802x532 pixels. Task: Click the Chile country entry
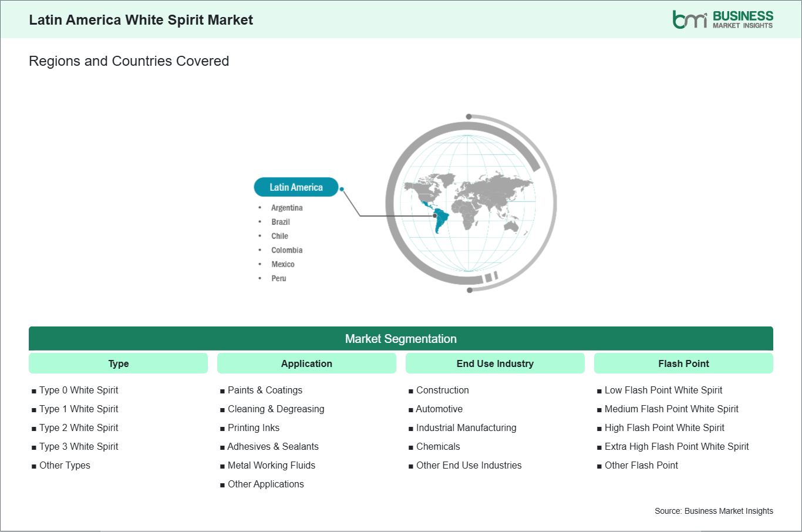(x=279, y=236)
